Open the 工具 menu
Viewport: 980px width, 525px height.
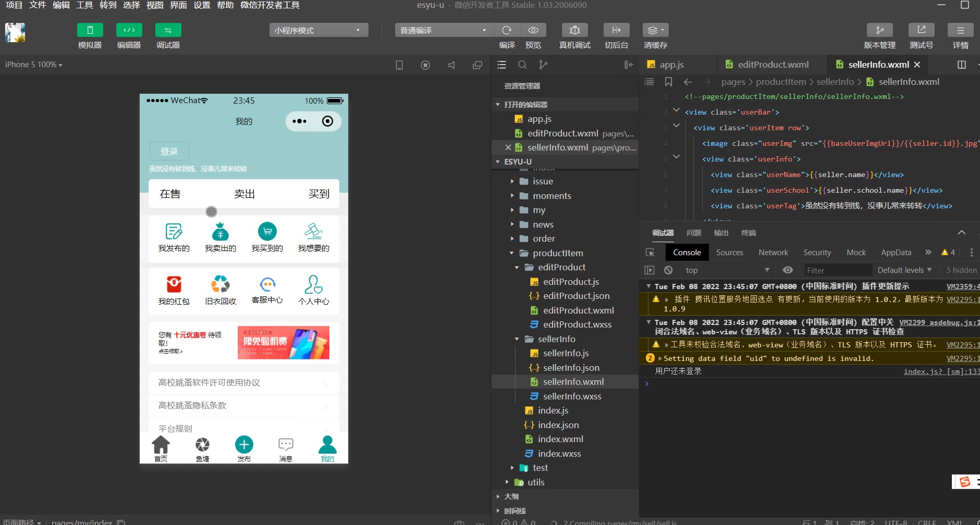click(x=84, y=5)
